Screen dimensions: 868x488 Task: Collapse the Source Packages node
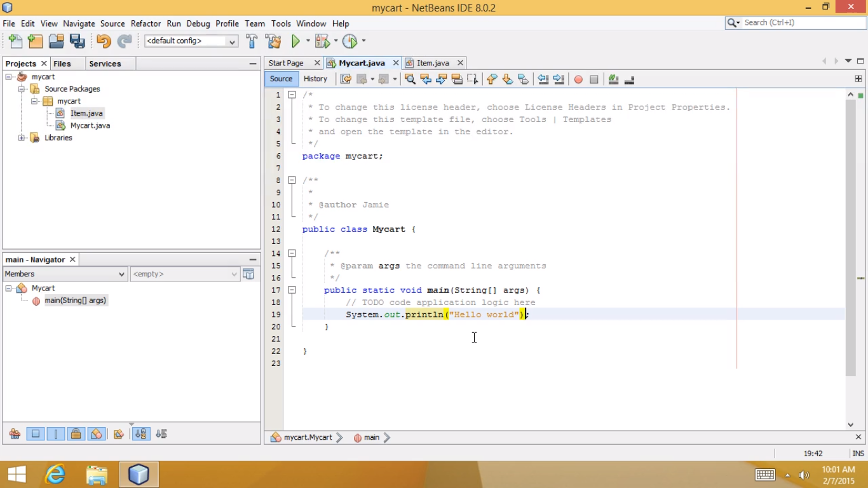click(x=21, y=89)
